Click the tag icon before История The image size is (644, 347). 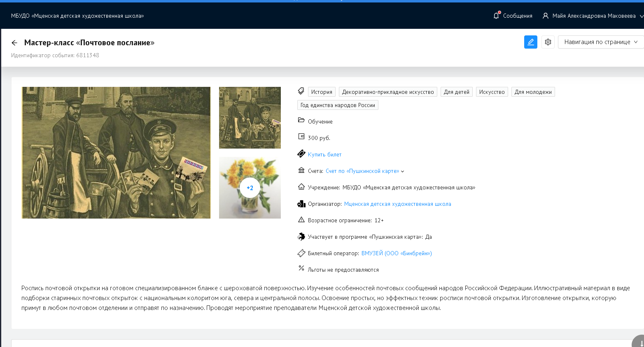(301, 91)
